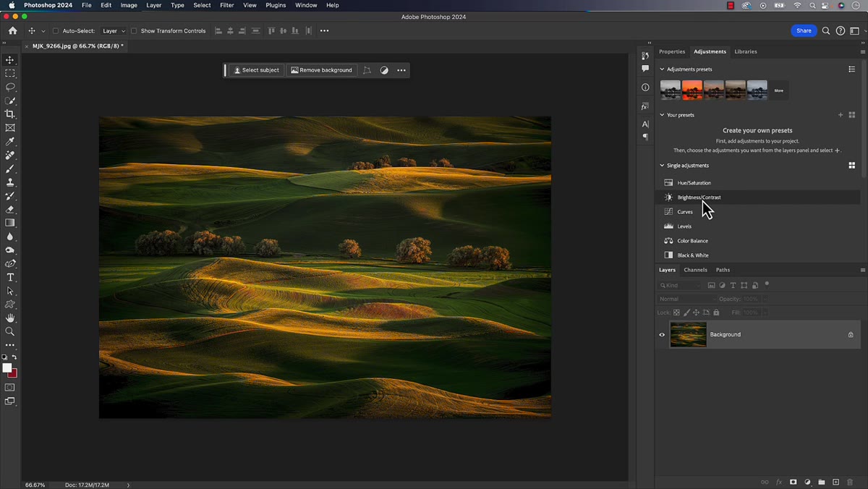Select the Lasso tool
The image size is (868, 489).
coord(10,87)
